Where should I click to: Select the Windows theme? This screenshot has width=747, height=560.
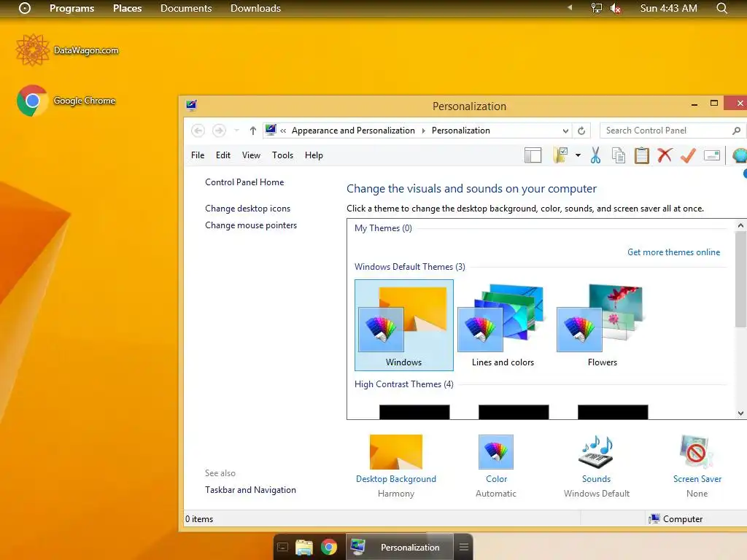click(x=404, y=325)
